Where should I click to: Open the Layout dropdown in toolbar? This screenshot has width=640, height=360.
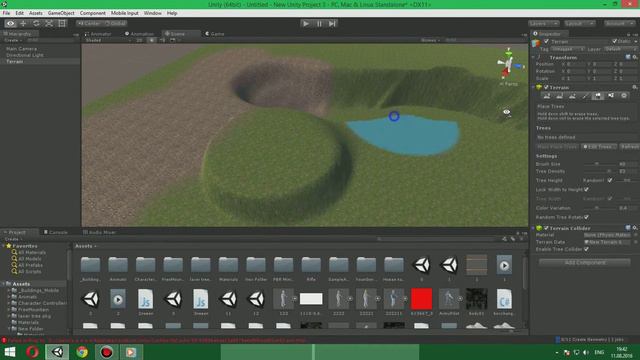coord(579,24)
